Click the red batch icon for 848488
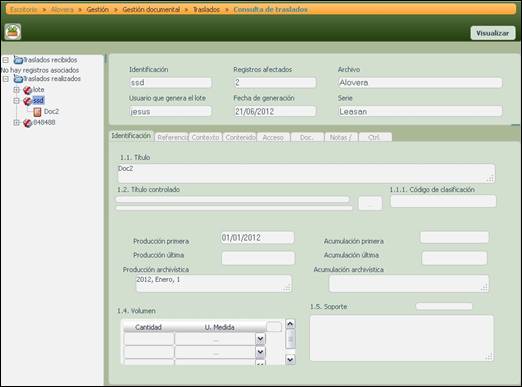 click(27, 123)
